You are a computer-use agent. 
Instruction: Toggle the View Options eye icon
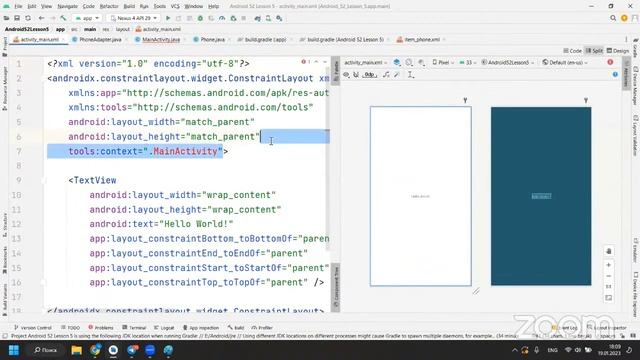(x=346, y=75)
